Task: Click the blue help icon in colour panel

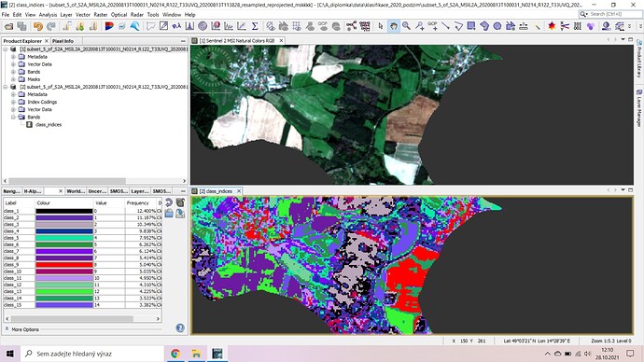Action: coord(180,327)
